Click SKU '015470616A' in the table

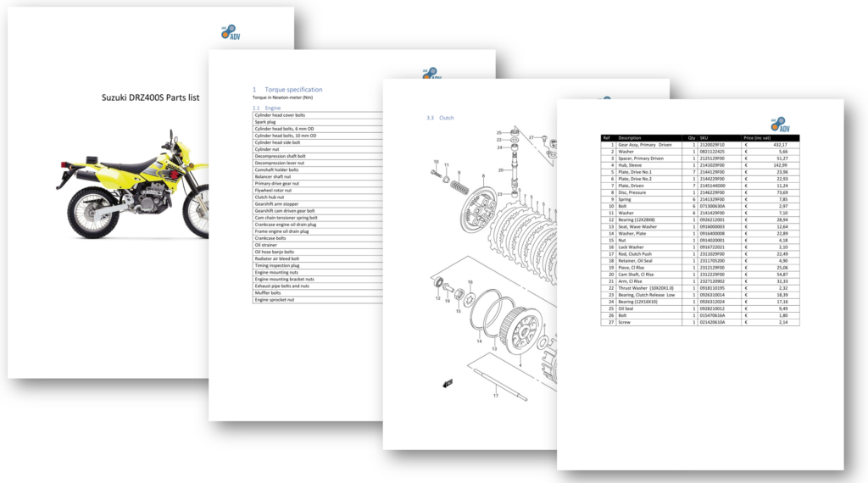coord(712,315)
